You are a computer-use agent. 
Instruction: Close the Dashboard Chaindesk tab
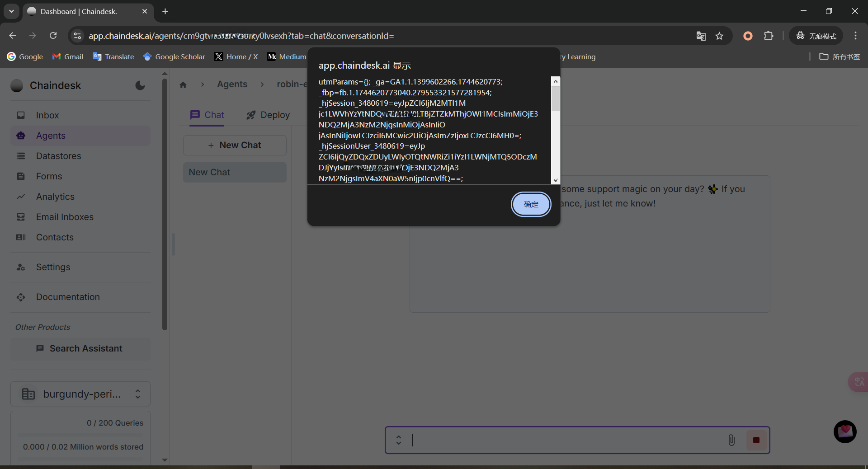pos(145,11)
